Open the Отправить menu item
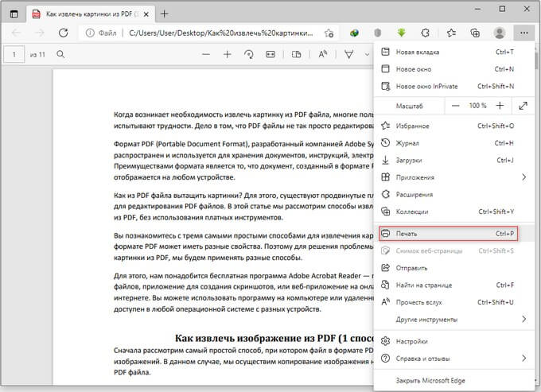The height and width of the screenshot is (392, 541). (454, 268)
